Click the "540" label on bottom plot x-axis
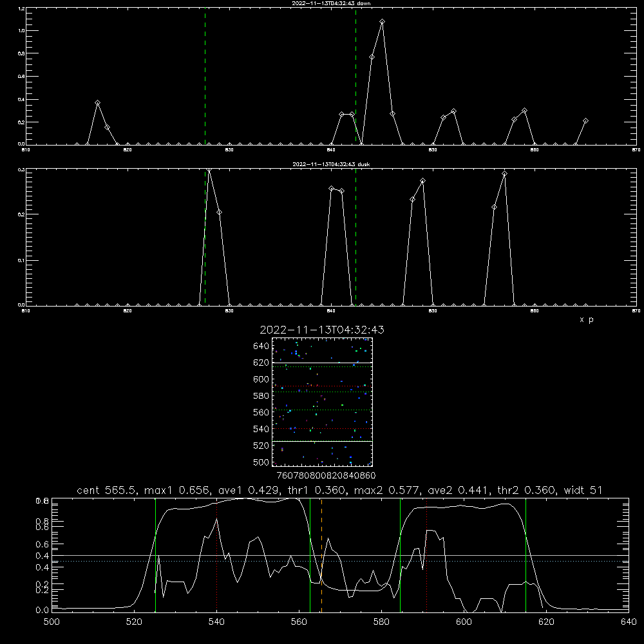Viewport: 644px width, 644px height. tap(216, 622)
